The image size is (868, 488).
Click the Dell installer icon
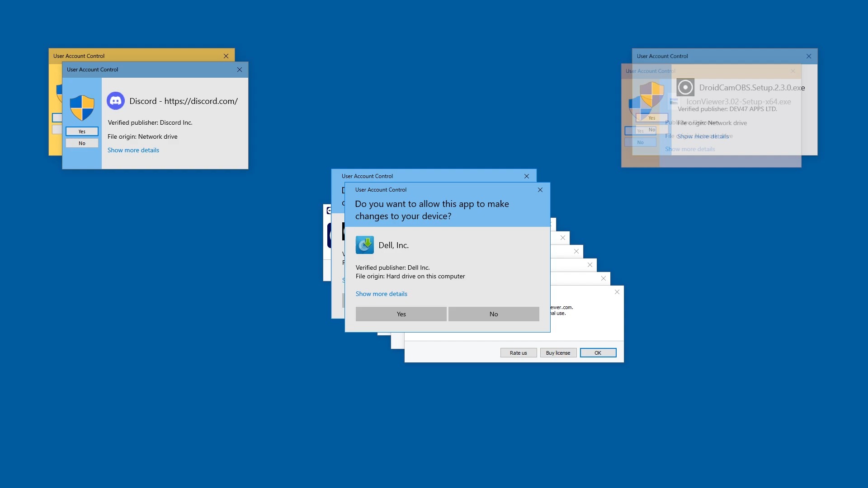pos(364,245)
